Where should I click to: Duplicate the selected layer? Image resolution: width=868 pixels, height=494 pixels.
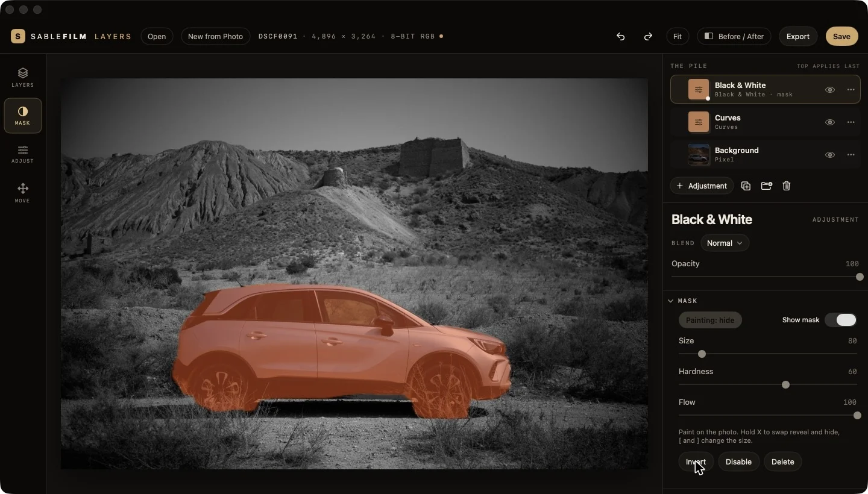pyautogui.click(x=746, y=186)
